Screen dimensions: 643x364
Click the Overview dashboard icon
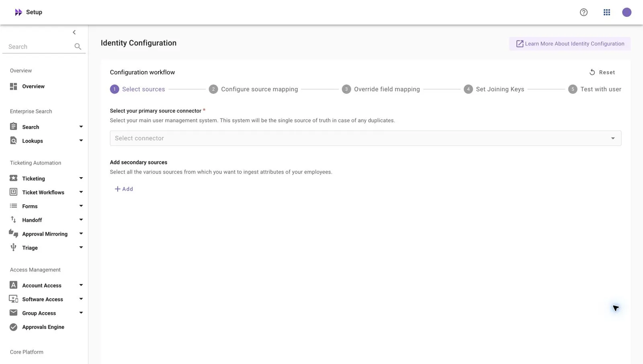tap(14, 86)
